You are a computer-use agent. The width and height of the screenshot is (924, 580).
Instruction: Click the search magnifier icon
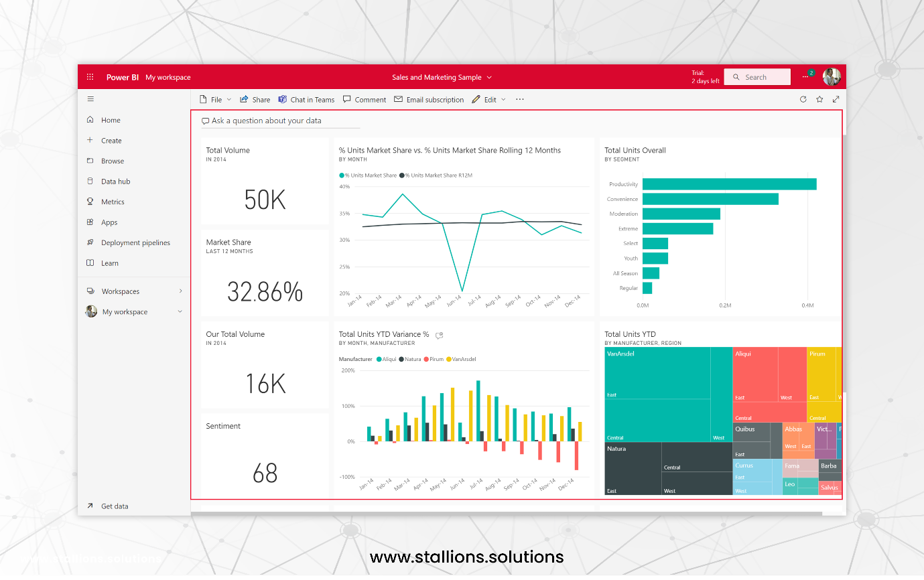click(736, 77)
